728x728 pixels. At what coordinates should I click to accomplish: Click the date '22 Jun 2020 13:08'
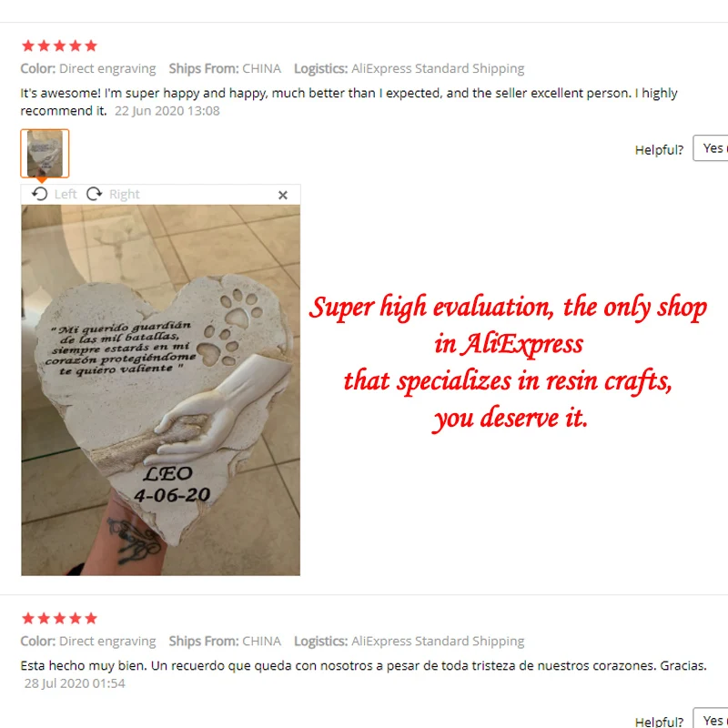[x=167, y=111]
